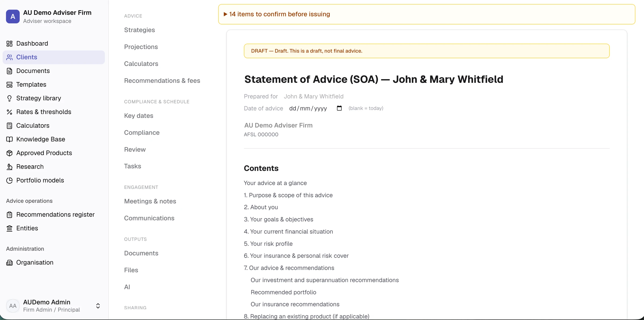Click the Rates & thresholds percent icon
The width and height of the screenshot is (644, 320).
coord(9,112)
